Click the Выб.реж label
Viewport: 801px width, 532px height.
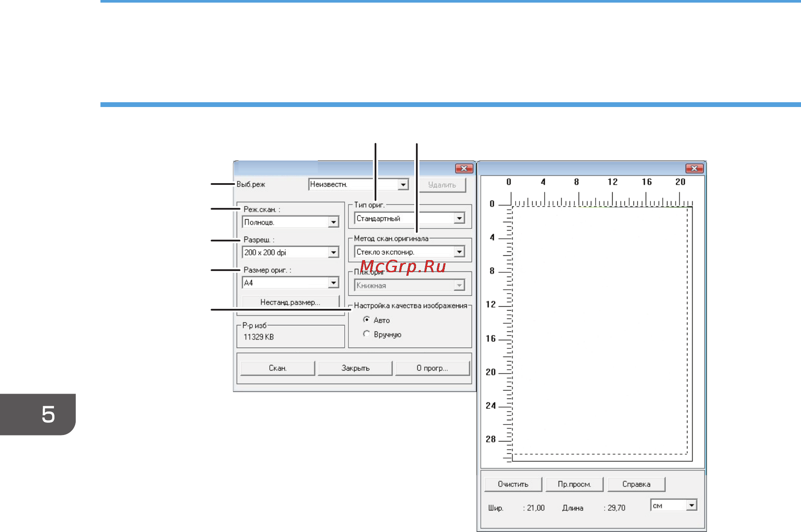point(251,184)
